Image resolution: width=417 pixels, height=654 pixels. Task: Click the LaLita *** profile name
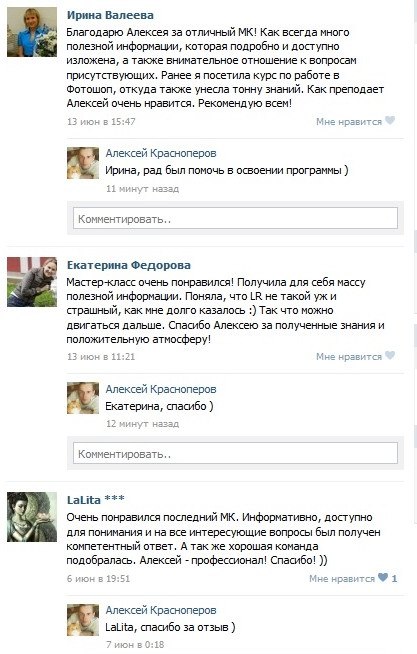pyautogui.click(x=95, y=500)
